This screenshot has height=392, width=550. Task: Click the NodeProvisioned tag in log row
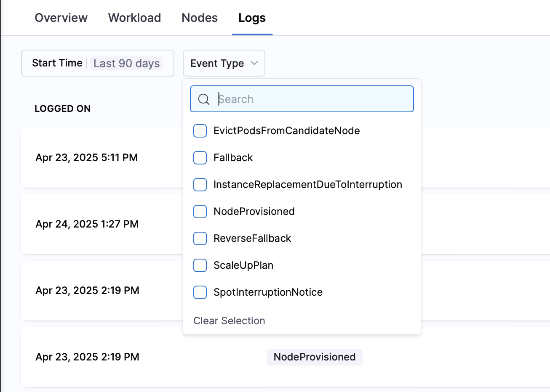tap(315, 357)
